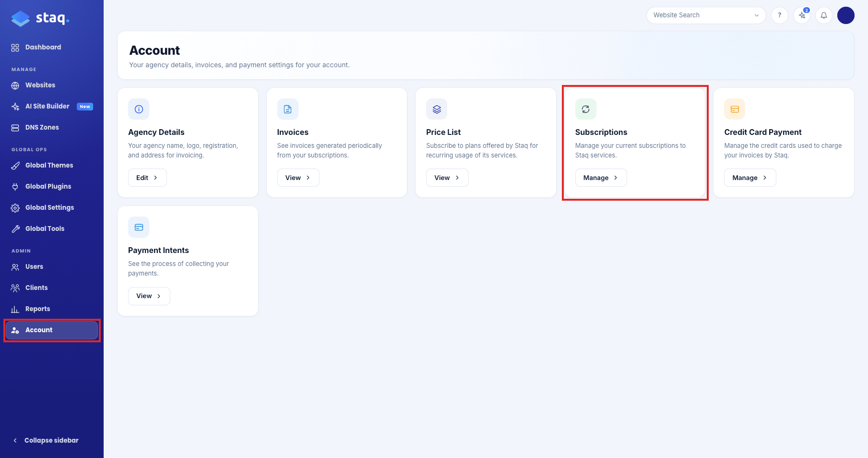The height and width of the screenshot is (458, 868).
Task: Open Global Plugins in sidebar
Action: 52,186
